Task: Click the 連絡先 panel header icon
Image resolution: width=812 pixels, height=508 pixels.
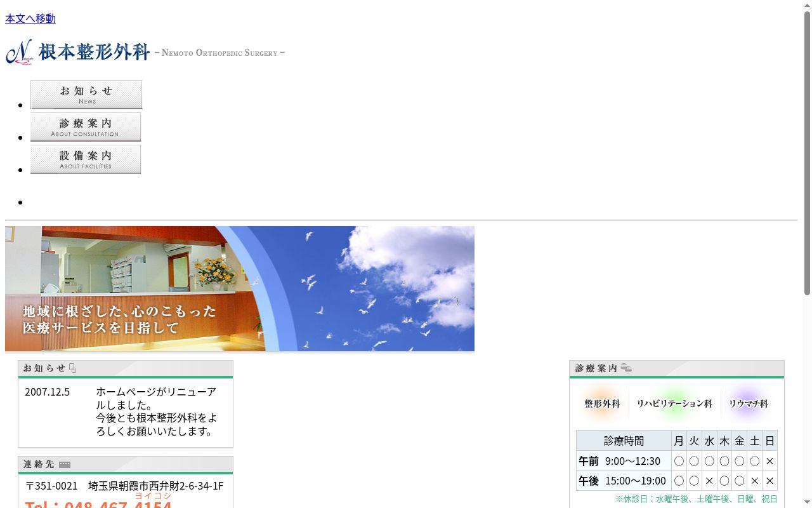Action: [65, 464]
